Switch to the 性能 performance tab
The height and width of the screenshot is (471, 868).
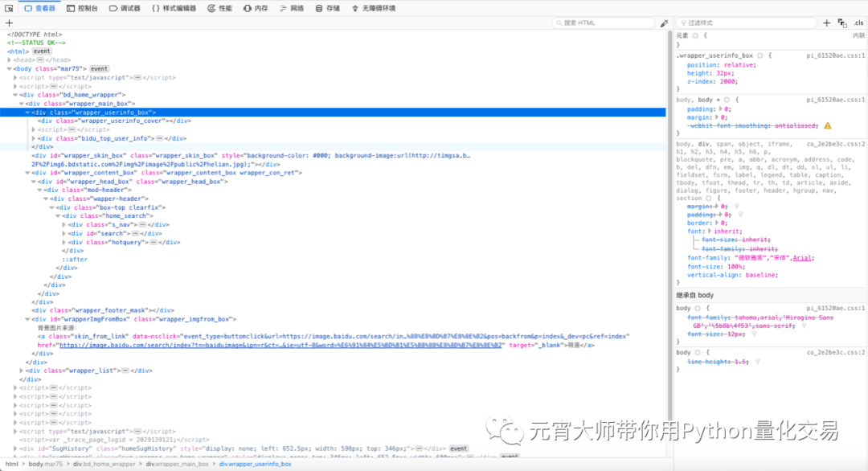(219, 8)
